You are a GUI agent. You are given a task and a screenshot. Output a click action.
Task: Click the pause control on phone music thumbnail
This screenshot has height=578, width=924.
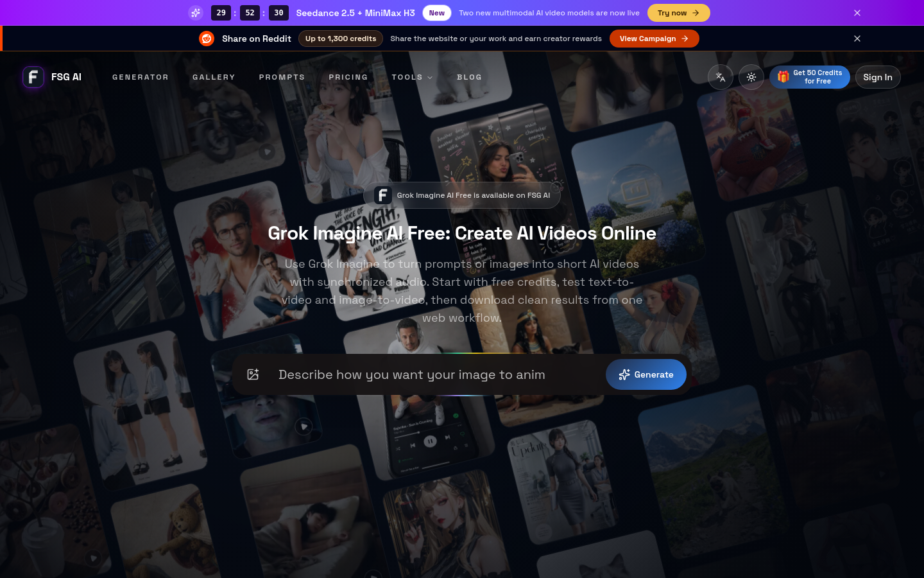click(430, 441)
